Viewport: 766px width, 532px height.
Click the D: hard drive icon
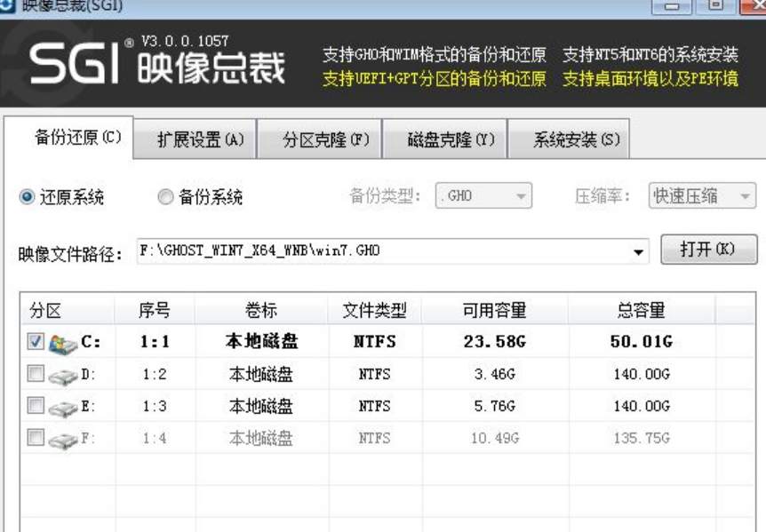[x=63, y=377]
